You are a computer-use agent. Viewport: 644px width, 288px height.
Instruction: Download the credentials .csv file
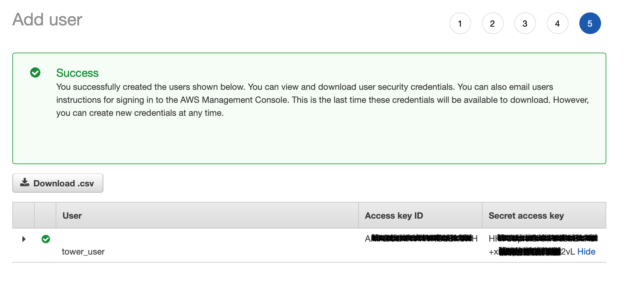pos(58,183)
